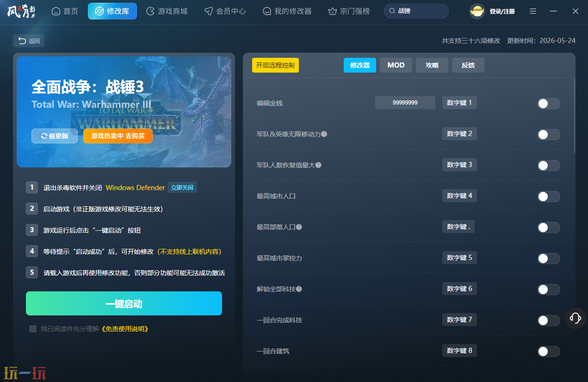Click the 风灵月影 app logo
Image resolution: width=588 pixels, height=382 pixels.
21,11
